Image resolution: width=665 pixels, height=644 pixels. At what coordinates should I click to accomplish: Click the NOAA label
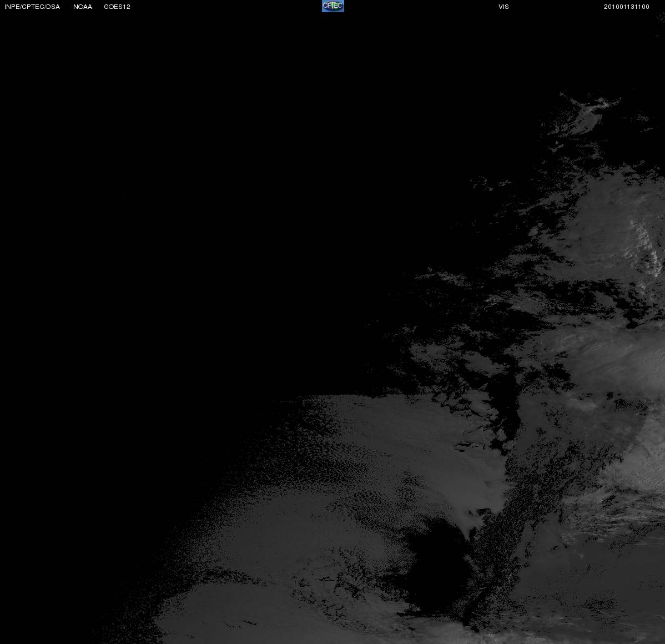click(x=83, y=7)
